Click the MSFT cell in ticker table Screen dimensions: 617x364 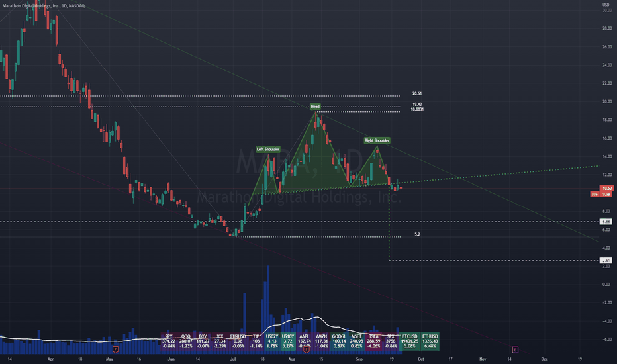356,341
